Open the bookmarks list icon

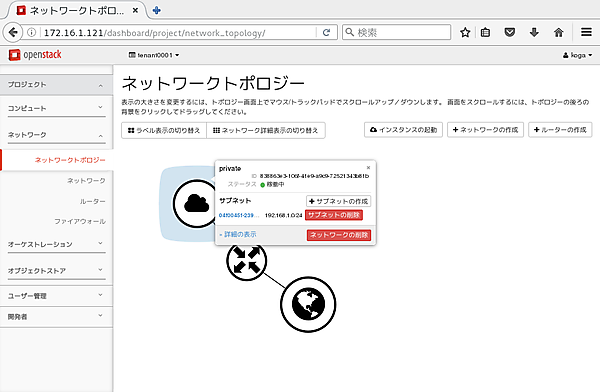[x=485, y=33]
